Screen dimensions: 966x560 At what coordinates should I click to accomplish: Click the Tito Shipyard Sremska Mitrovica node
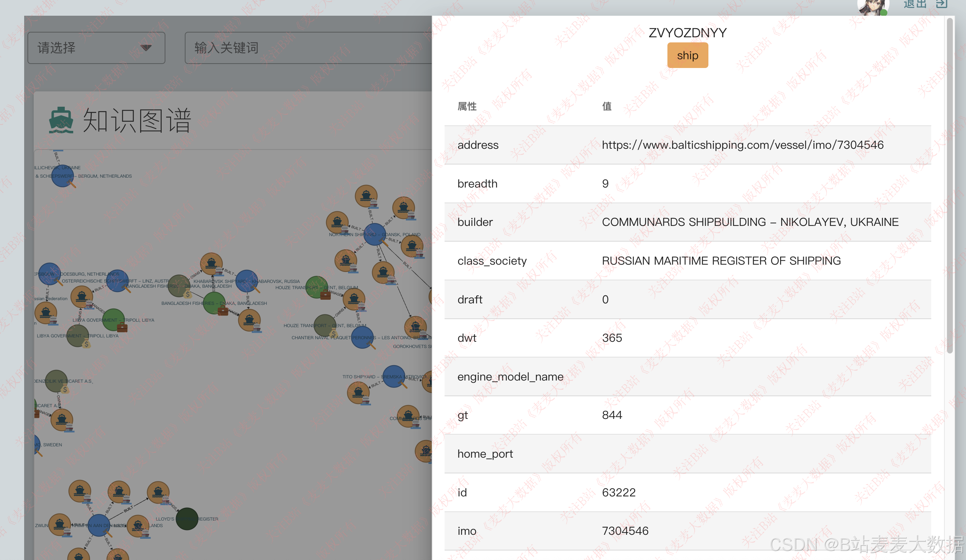click(x=393, y=376)
